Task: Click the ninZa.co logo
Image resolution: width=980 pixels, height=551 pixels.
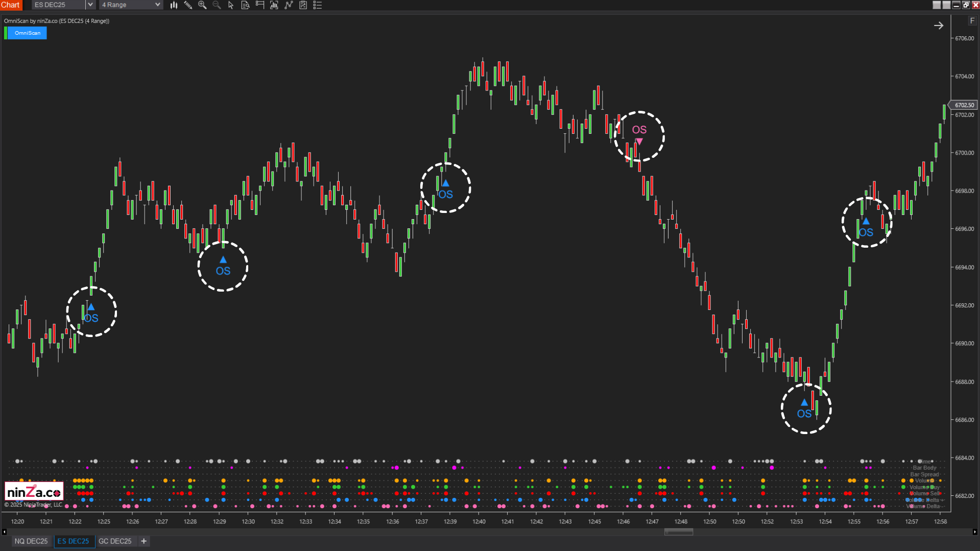Action: [x=33, y=490]
